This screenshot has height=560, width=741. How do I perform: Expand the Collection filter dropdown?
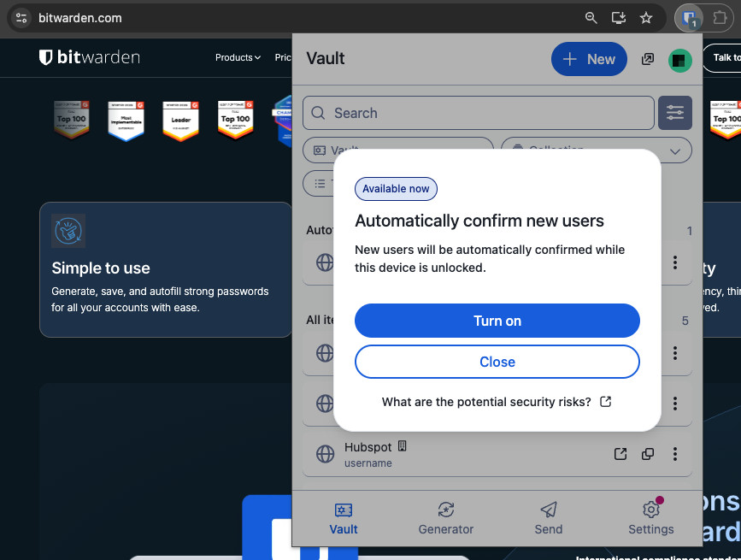pyautogui.click(x=596, y=150)
